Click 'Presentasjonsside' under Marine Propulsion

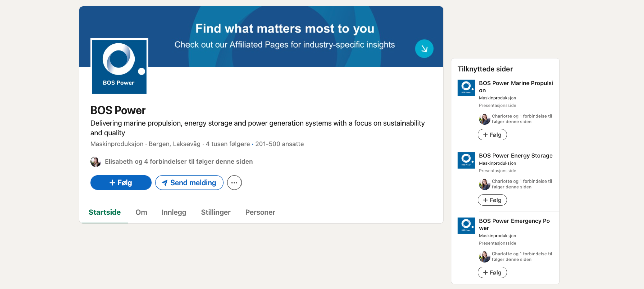tap(497, 105)
